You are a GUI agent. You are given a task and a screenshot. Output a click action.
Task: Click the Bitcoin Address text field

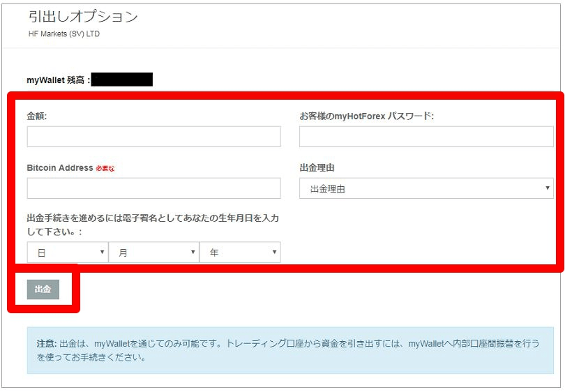pos(153,188)
